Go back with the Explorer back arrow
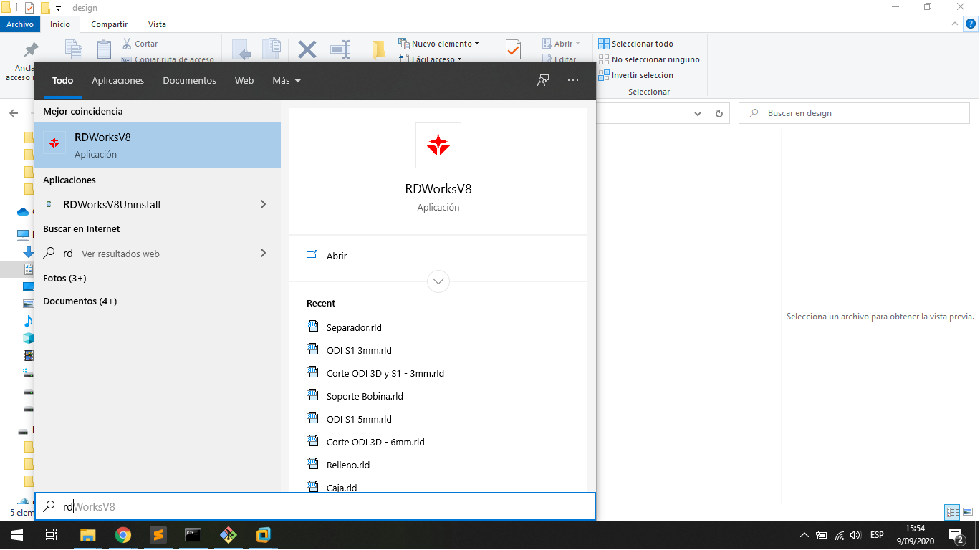Screen dimensions: 980x550 point(14,113)
